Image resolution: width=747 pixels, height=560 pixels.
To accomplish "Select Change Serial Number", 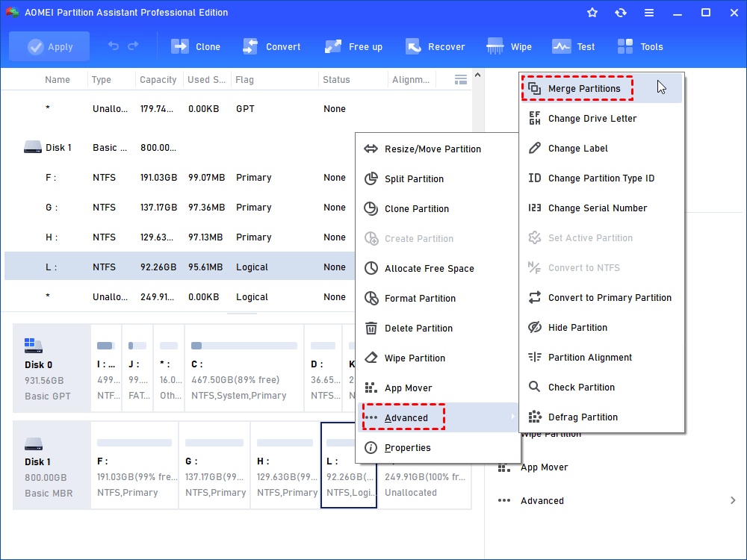I will [x=601, y=208].
